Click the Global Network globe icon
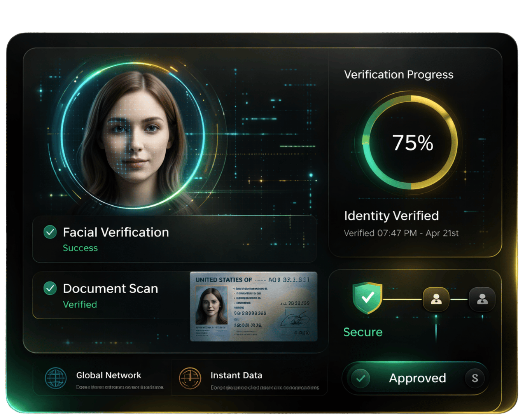Image resolution: width=525 pixels, height=420 pixels. coord(56,378)
